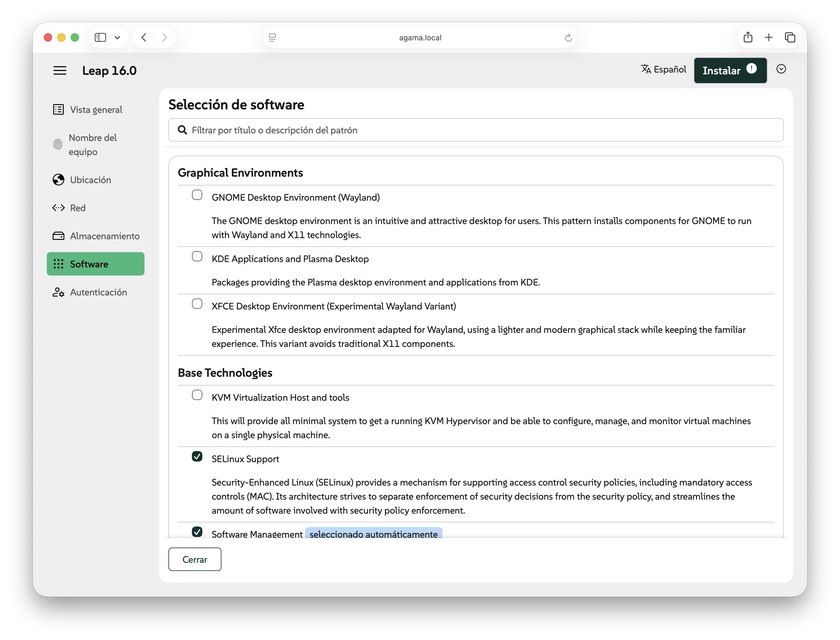This screenshot has width=840, height=640.
Task: Click the Instalar button
Action: coord(721,71)
